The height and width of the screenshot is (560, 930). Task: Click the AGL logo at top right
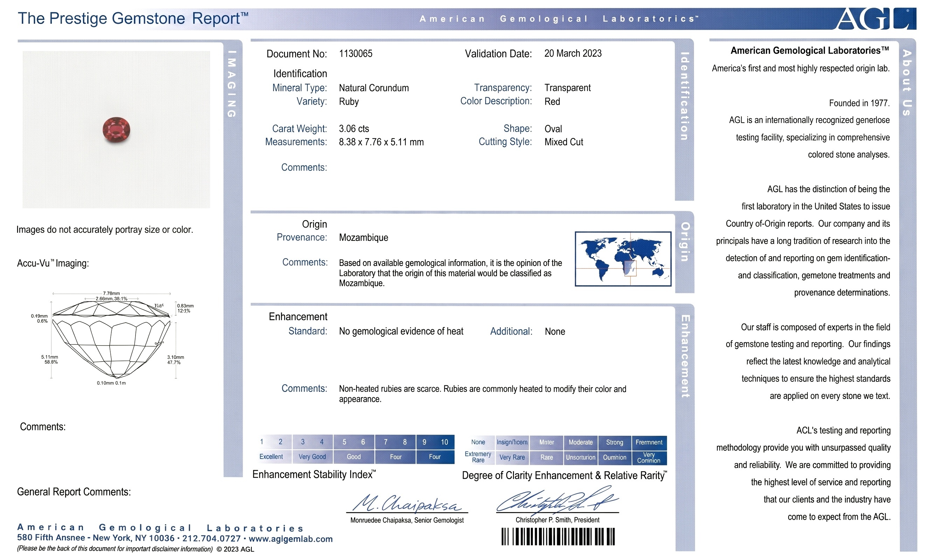coord(876,18)
